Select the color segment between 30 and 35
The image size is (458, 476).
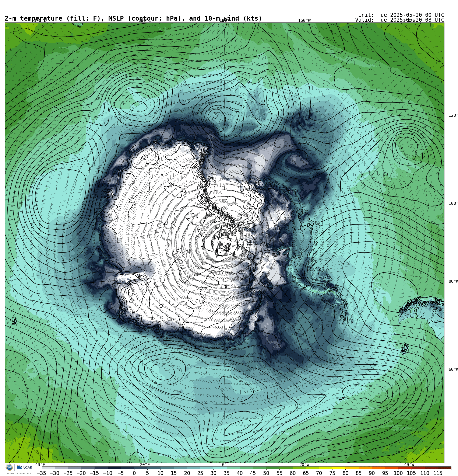pos(220,468)
